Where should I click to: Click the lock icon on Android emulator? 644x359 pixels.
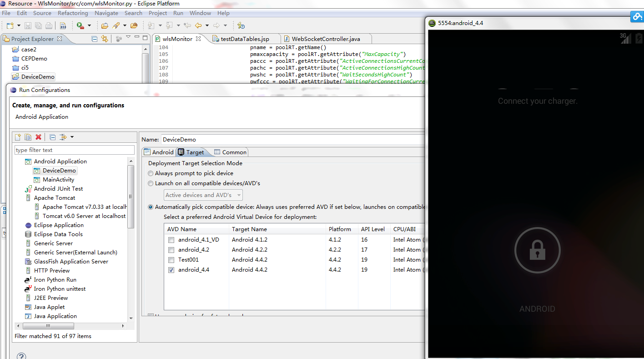(537, 250)
